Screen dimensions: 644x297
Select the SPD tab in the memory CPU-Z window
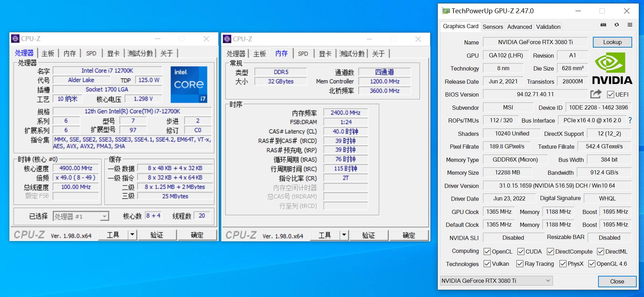[x=303, y=54]
